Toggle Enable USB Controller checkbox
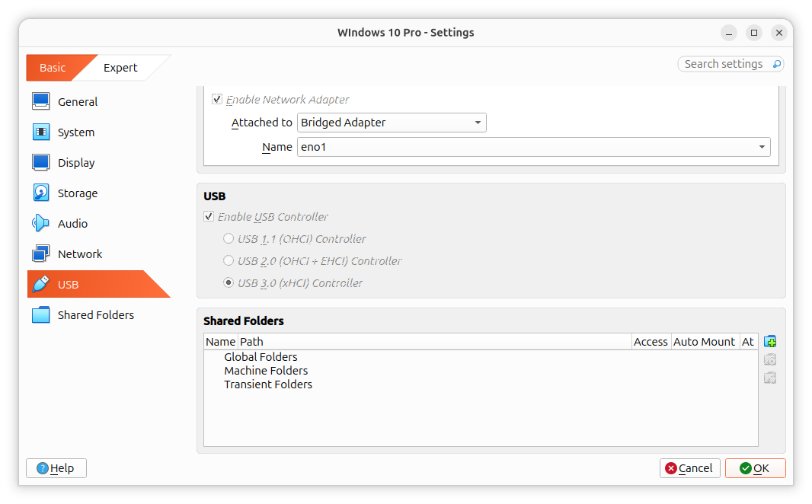This screenshot has width=812, height=504. pyautogui.click(x=209, y=216)
